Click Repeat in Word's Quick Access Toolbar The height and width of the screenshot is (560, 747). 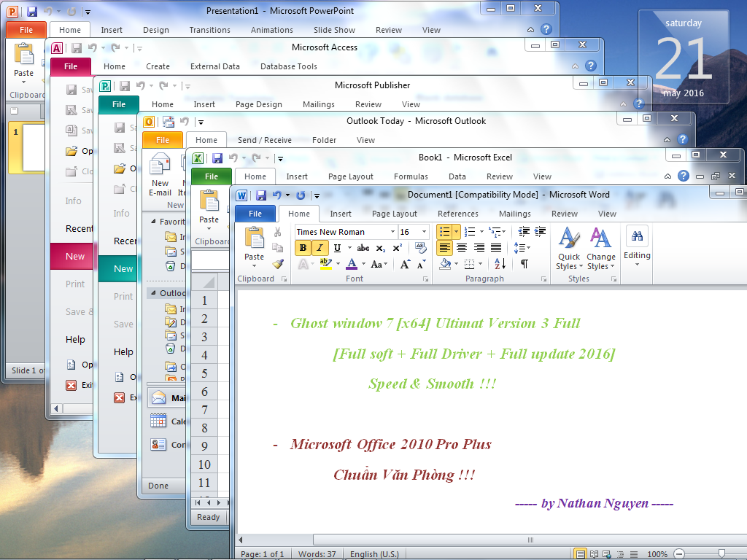(x=301, y=195)
